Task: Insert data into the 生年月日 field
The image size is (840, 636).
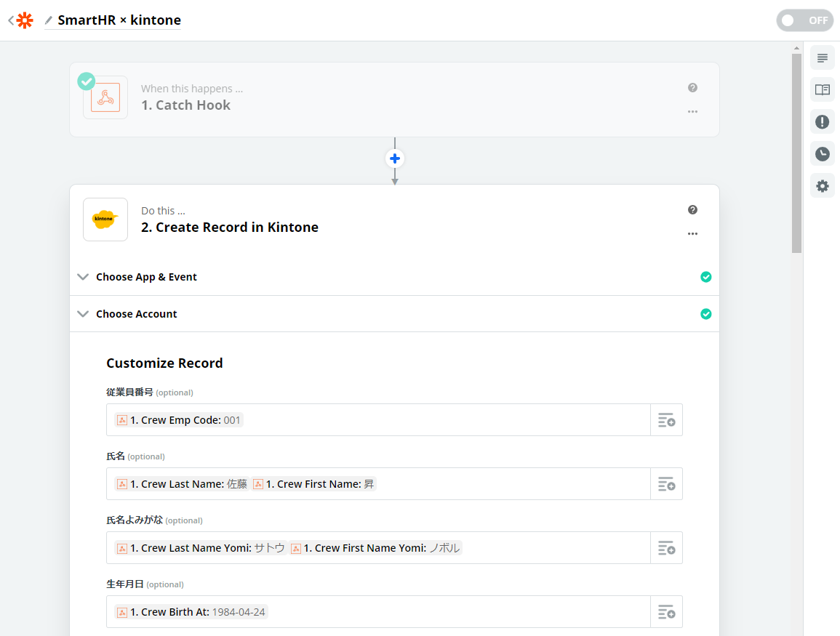Action: point(666,612)
